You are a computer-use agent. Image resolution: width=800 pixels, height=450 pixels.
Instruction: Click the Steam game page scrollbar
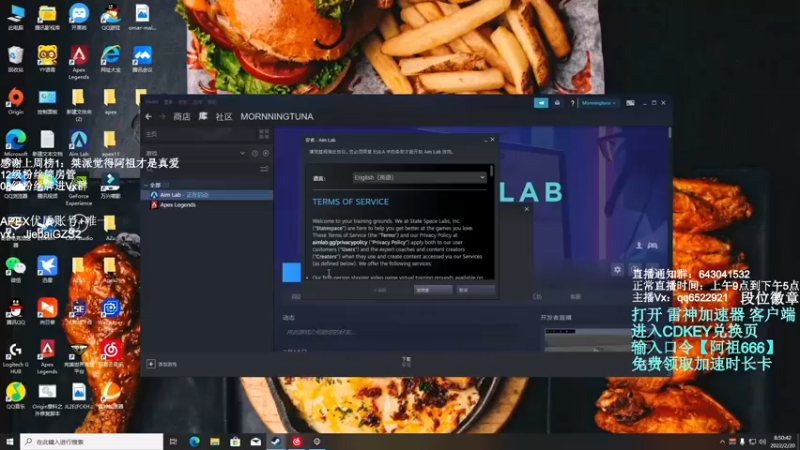[669, 133]
